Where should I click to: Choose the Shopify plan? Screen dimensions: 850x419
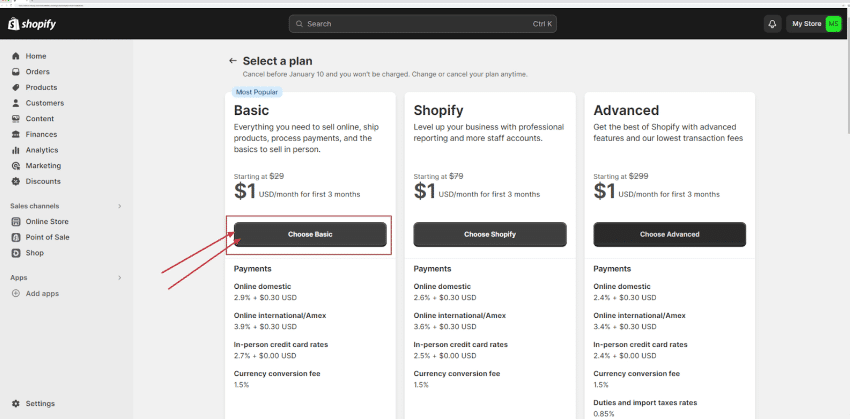point(490,235)
